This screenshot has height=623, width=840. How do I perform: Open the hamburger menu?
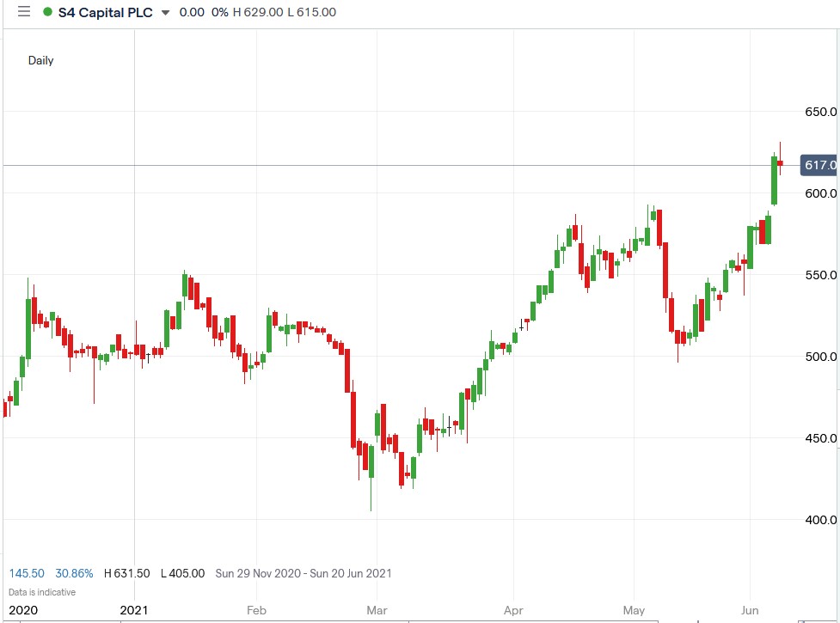pos(22,12)
